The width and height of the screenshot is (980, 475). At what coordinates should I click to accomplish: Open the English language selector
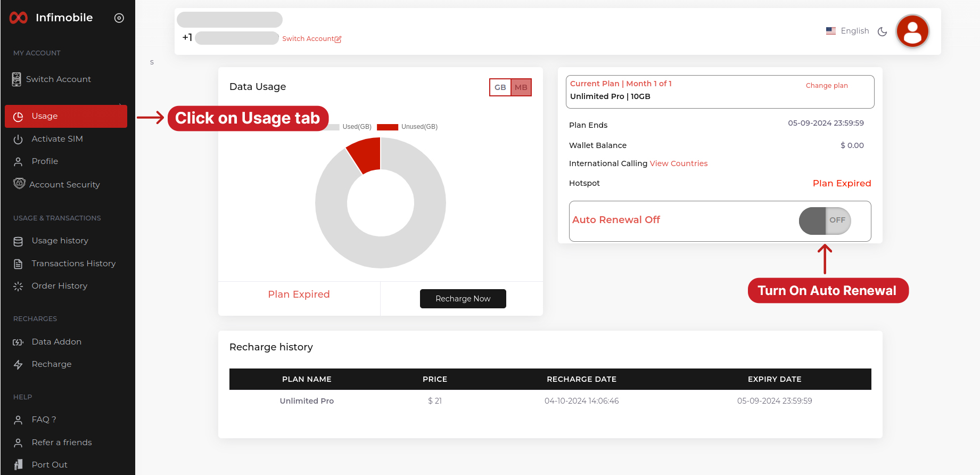pyautogui.click(x=847, y=31)
